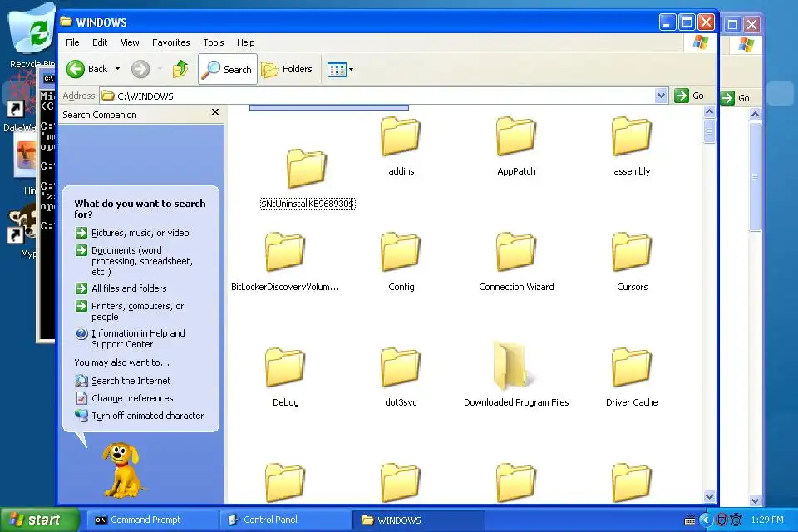798x532 pixels.
Task: Click the keyboard icon in system tray
Action: click(690, 520)
